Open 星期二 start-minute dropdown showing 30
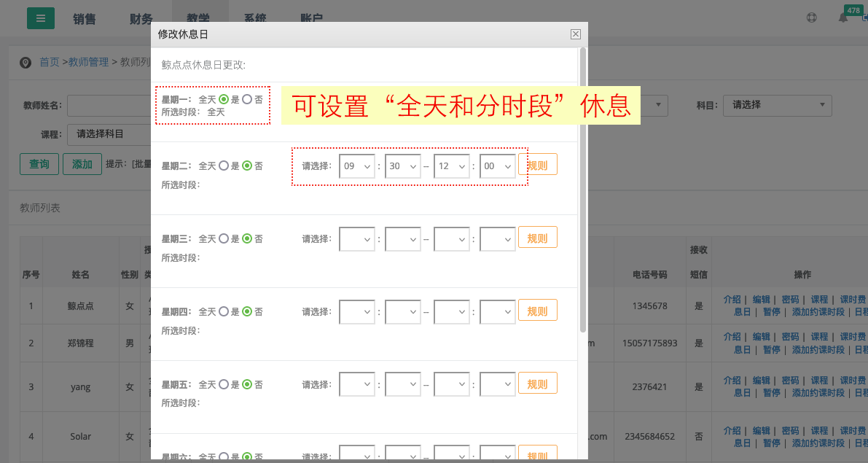 [402, 166]
